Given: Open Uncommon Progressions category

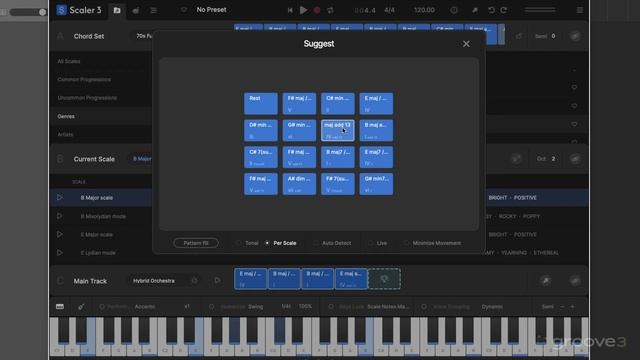Looking at the screenshot, I should click(x=87, y=98).
